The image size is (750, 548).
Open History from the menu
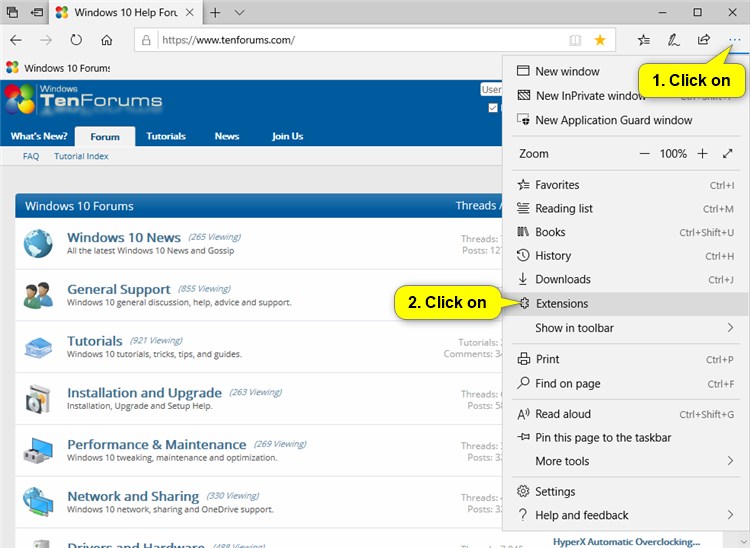pyautogui.click(x=625, y=256)
